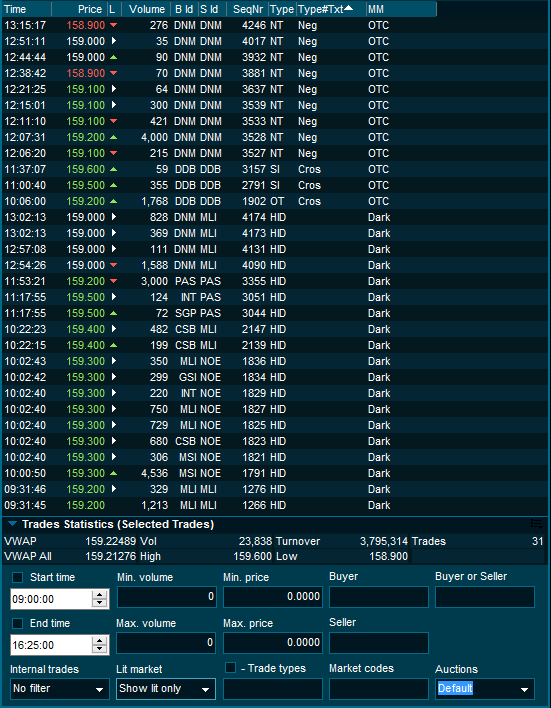The width and height of the screenshot is (551, 708).
Task: Click SeqNr 1902 in the trades list
Action: 254,201
